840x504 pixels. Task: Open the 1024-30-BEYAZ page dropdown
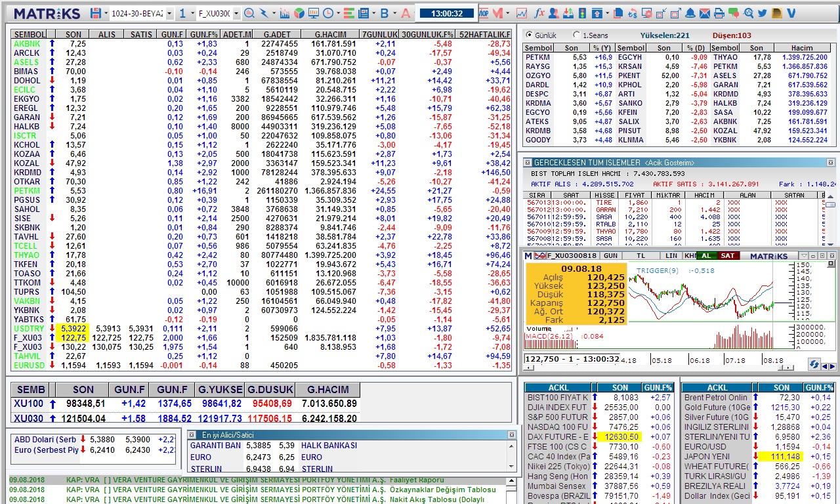pos(169,13)
